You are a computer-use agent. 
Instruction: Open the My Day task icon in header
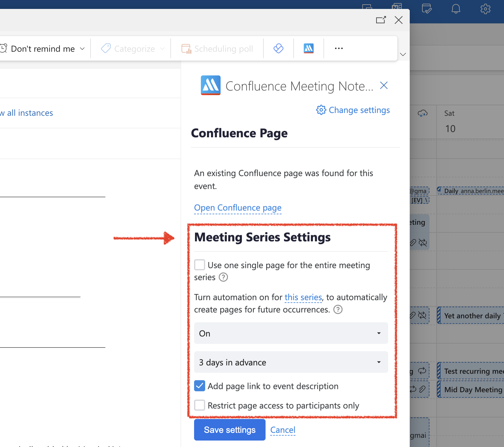pyautogui.click(x=427, y=9)
